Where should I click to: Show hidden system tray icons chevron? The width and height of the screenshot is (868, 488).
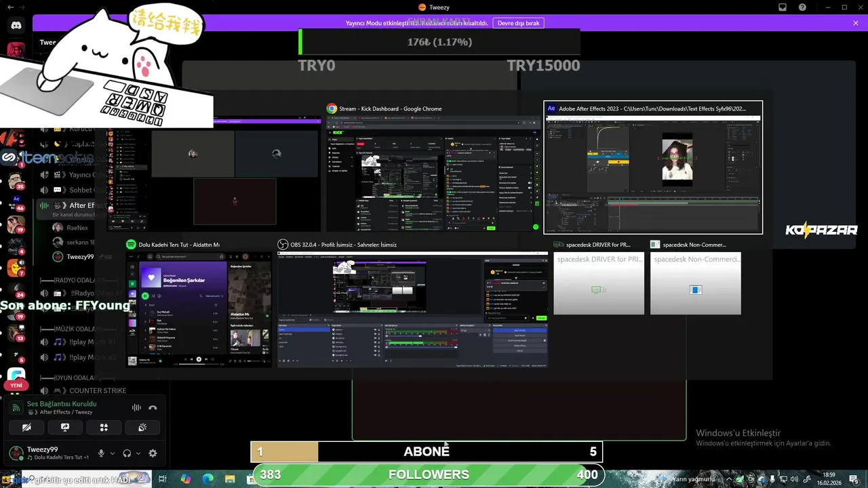click(729, 479)
